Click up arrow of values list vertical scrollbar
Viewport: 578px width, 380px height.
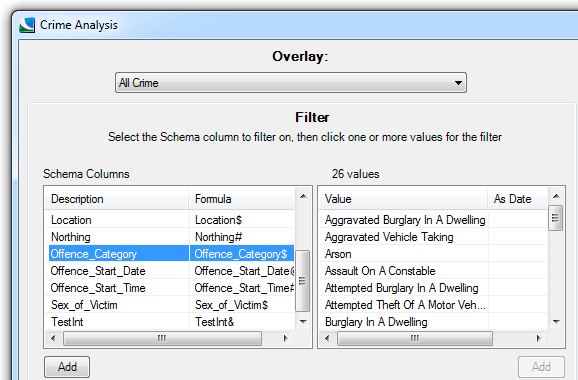point(556,196)
